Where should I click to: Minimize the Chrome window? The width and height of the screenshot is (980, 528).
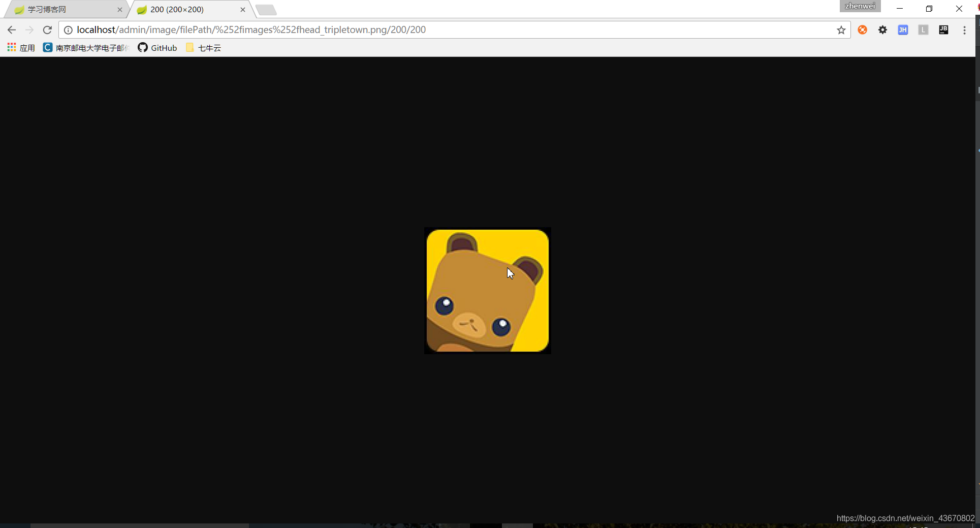(900, 9)
